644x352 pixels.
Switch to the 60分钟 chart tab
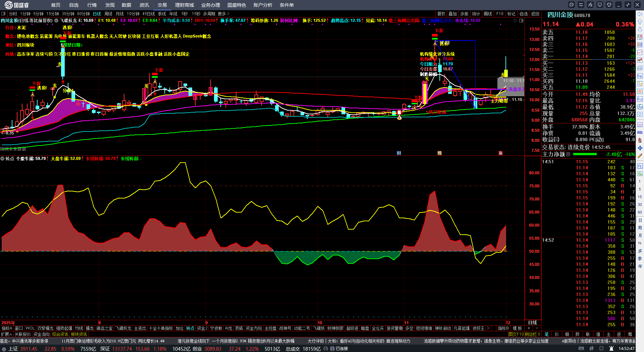pos(84,14)
